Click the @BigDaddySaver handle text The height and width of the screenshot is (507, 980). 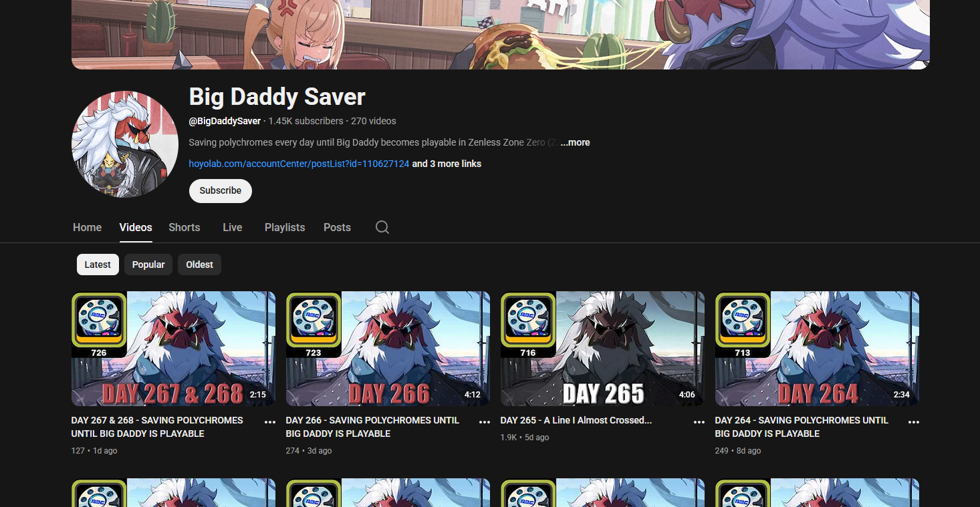[225, 121]
